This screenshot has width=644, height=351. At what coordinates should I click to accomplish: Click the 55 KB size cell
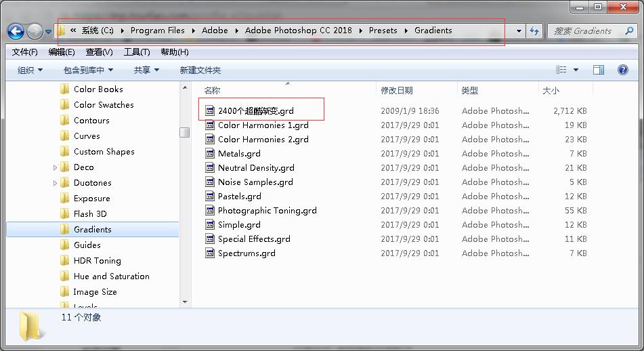(x=576, y=211)
